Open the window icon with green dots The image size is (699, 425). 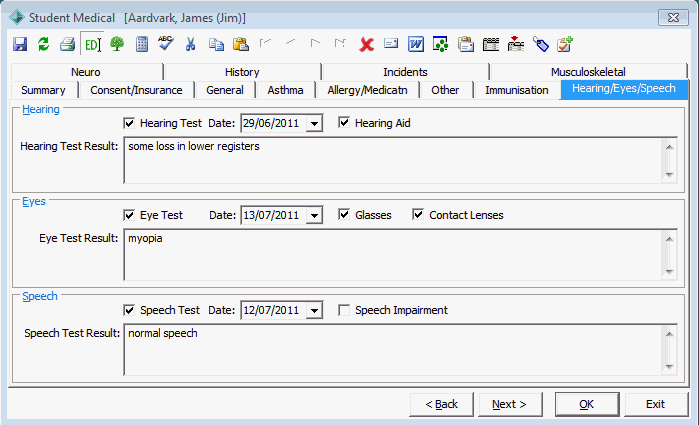tap(440, 44)
